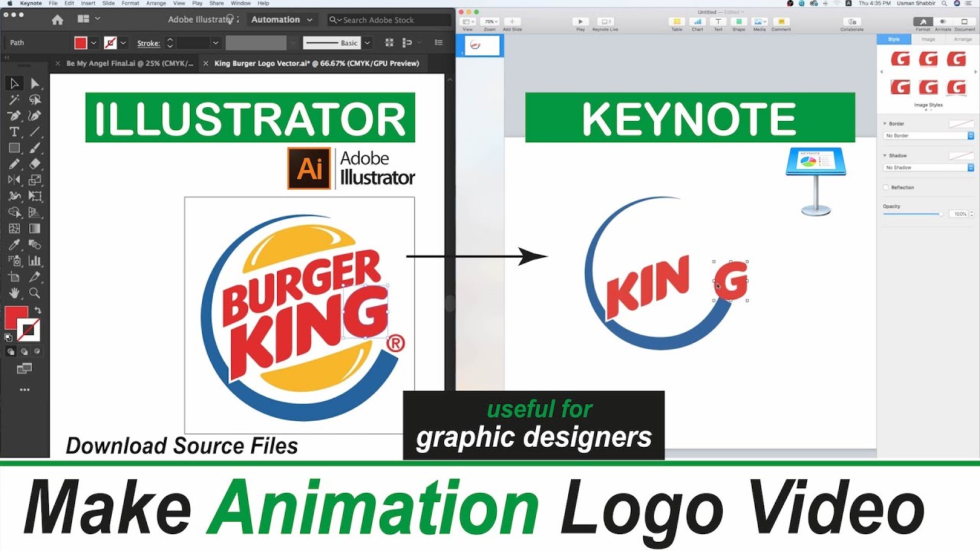Image resolution: width=980 pixels, height=551 pixels.
Task: Select the Zoom tool in Illustrator
Action: [34, 293]
